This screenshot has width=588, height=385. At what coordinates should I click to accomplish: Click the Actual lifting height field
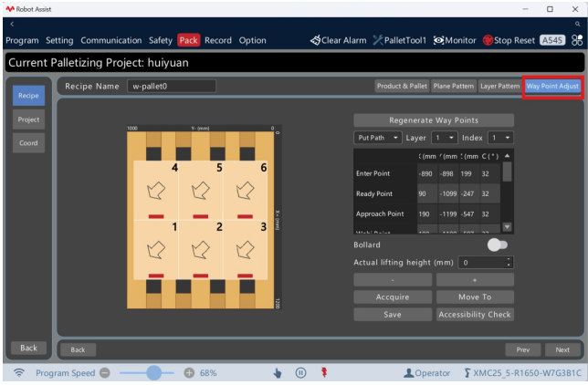(x=486, y=263)
